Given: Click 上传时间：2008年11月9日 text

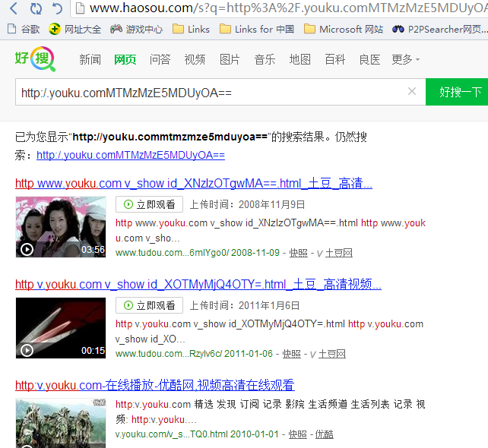Looking at the screenshot, I should point(247,204).
